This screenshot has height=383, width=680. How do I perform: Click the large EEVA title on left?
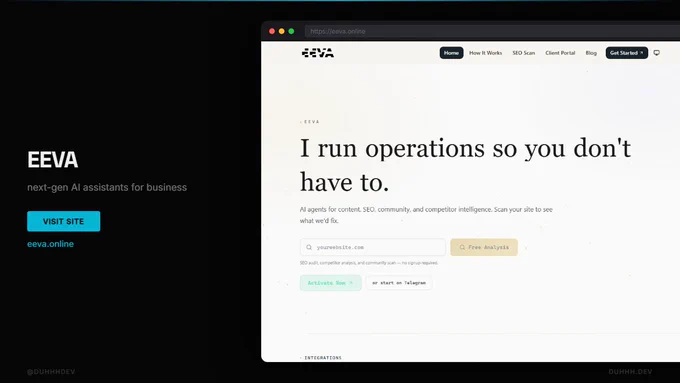(52, 160)
